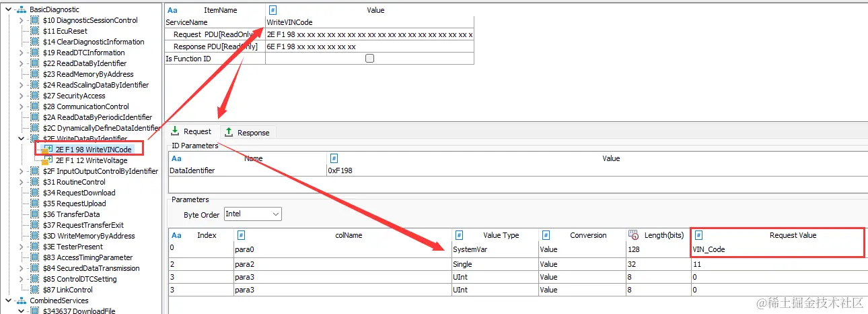Click the green download arrow on Request tab
The image size is (868, 314).
click(x=175, y=131)
